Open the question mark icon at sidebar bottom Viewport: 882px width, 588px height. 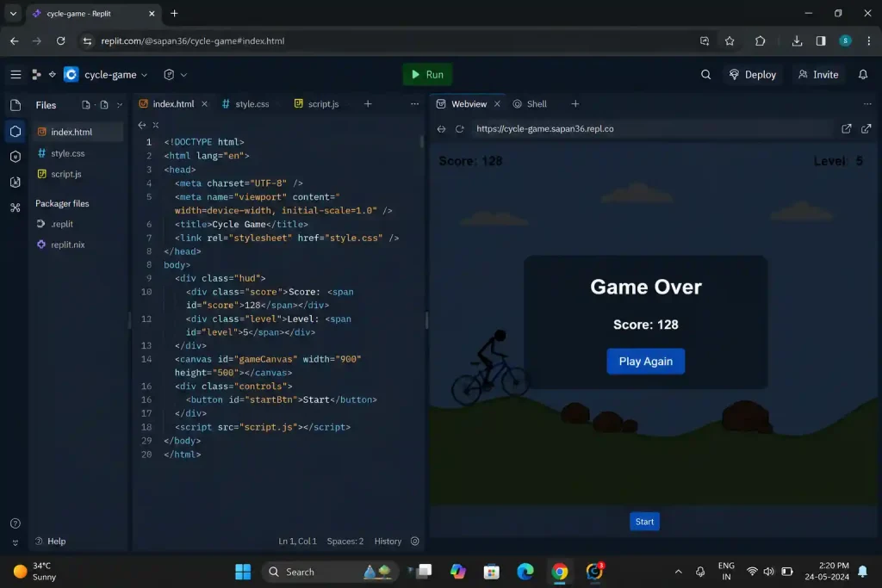tap(16, 523)
